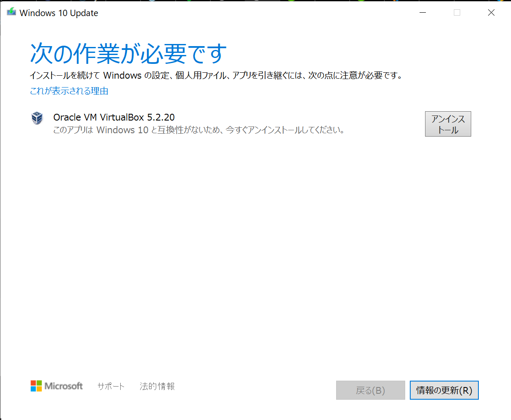The image size is (511, 420).
Task: Click the アンインストール (uninstall) button
Action: [x=448, y=124]
